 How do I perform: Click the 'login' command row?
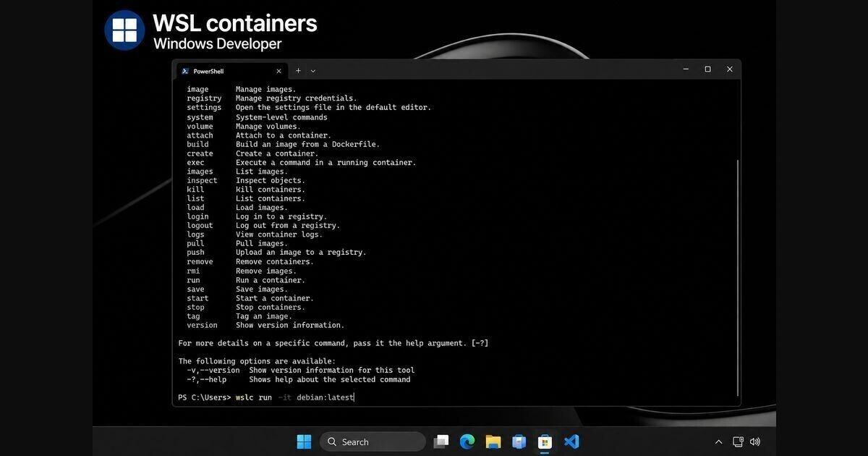257,216
